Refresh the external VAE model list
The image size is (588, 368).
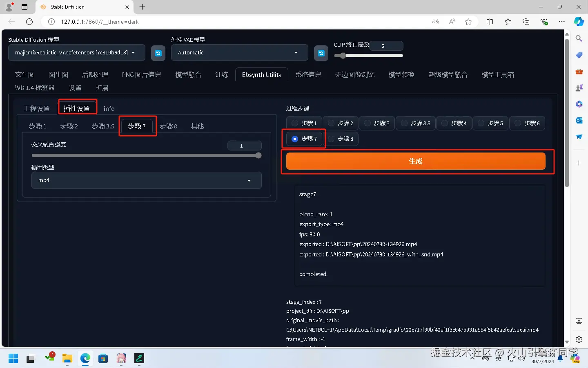(x=321, y=53)
